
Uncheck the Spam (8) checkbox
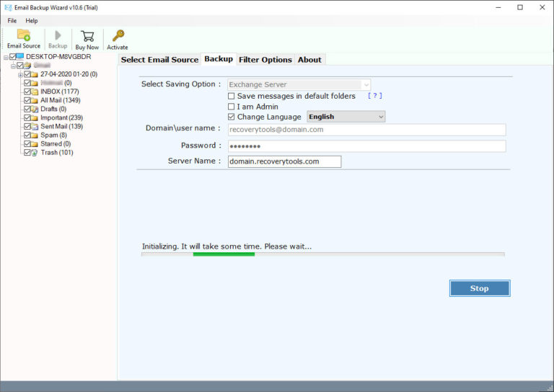(x=27, y=135)
